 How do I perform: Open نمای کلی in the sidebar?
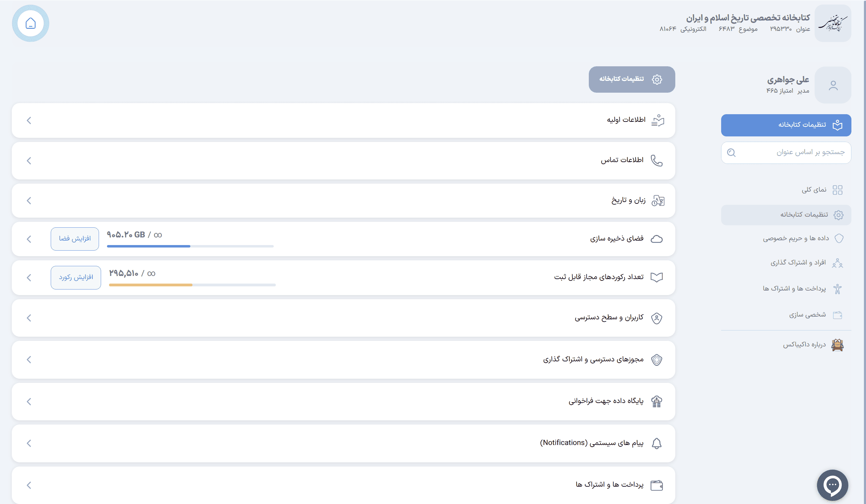(x=814, y=190)
